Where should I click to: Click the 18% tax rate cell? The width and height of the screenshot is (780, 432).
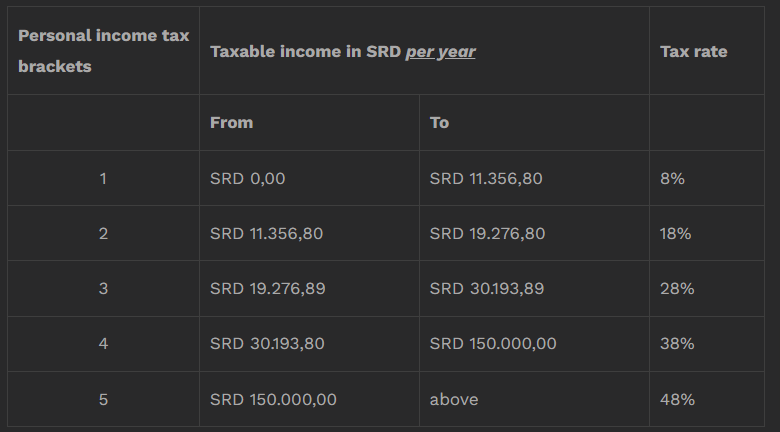(707, 233)
